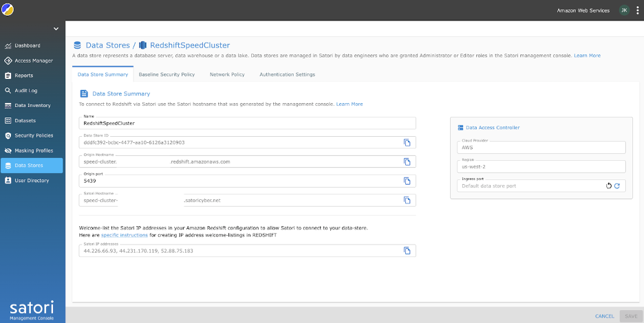Open the specific instructions link

pyautogui.click(x=125, y=235)
